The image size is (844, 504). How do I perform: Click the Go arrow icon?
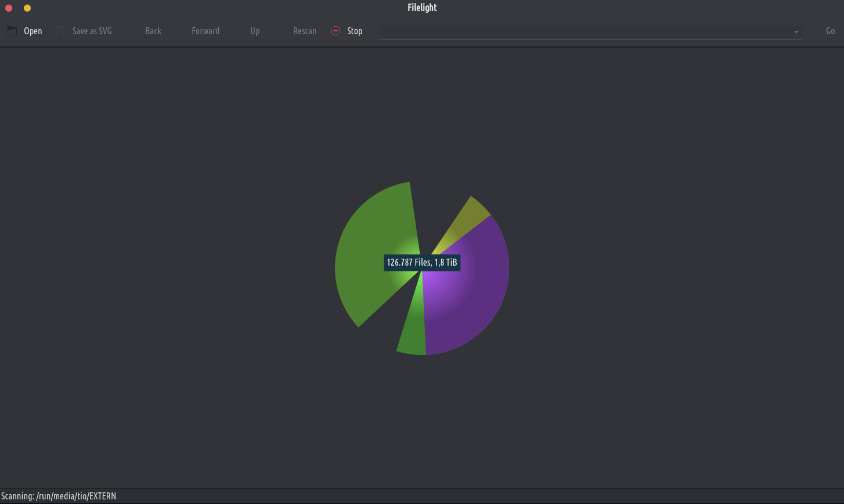tap(814, 31)
